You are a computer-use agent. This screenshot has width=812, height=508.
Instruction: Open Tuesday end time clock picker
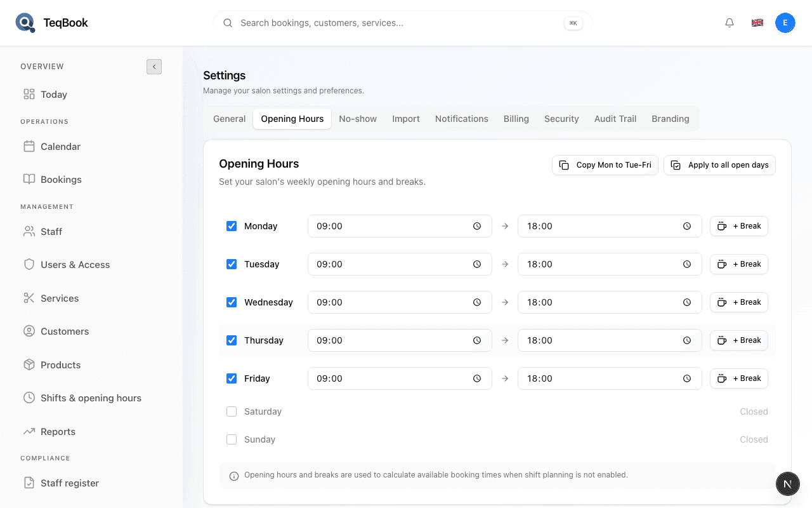(x=687, y=264)
